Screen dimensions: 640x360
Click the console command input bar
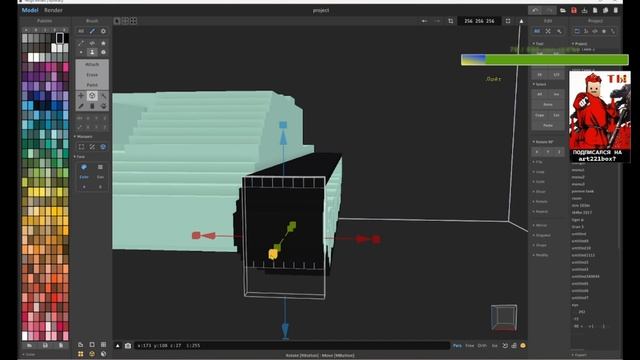[292, 346]
